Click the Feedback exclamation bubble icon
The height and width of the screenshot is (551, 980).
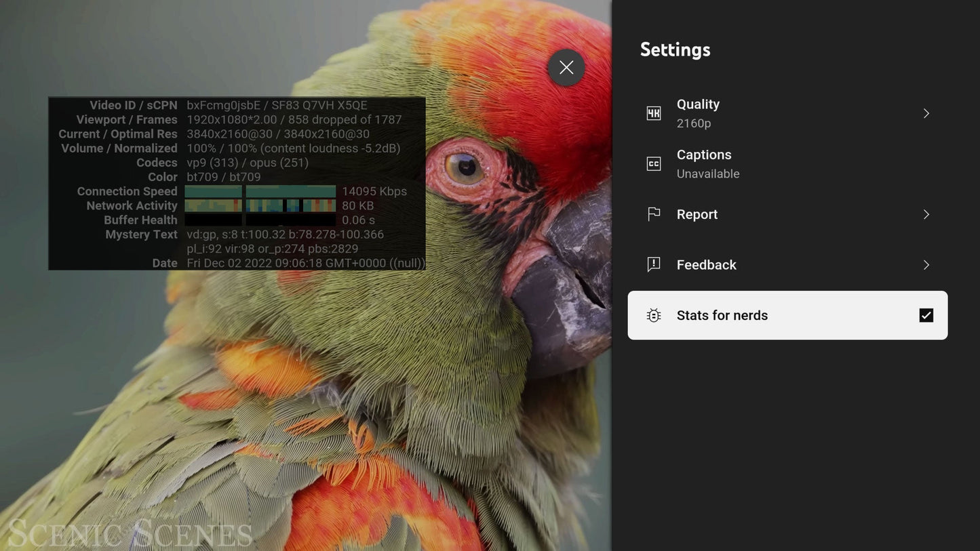click(x=654, y=265)
